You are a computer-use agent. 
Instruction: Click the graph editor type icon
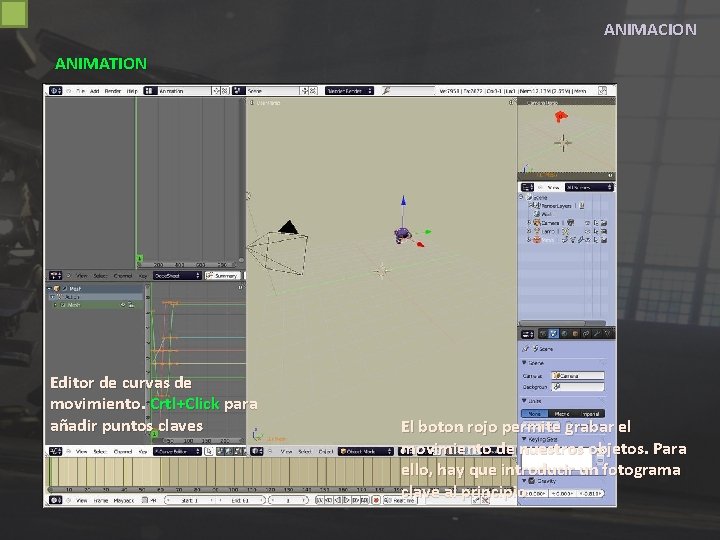[x=56, y=451]
